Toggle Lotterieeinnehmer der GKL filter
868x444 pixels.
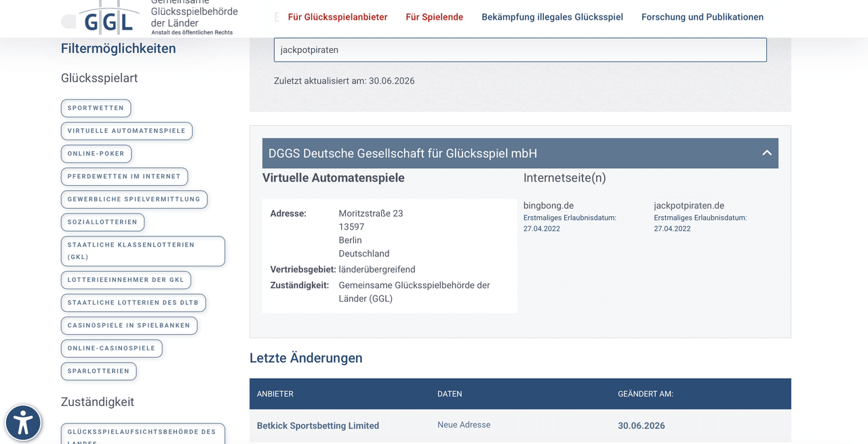126,280
